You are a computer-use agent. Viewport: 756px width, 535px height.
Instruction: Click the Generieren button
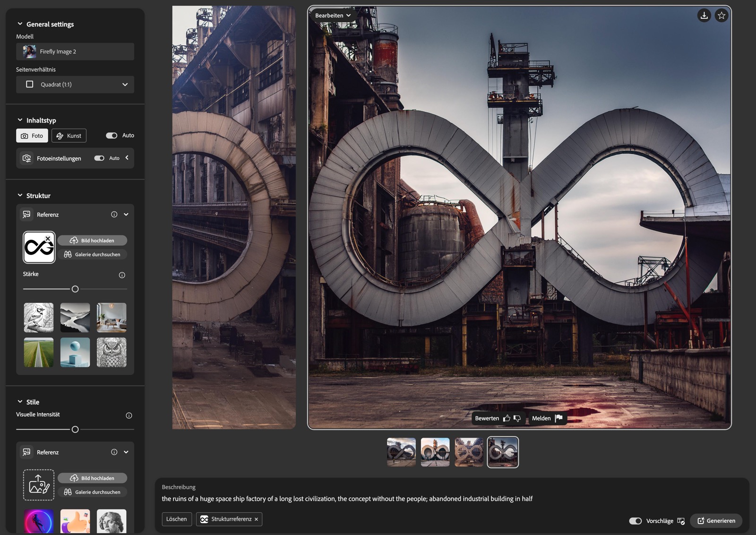716,521
